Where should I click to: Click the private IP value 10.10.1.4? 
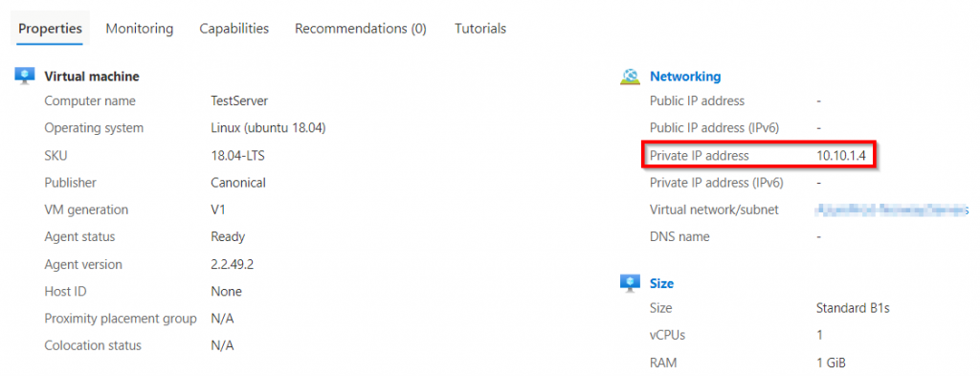841,156
